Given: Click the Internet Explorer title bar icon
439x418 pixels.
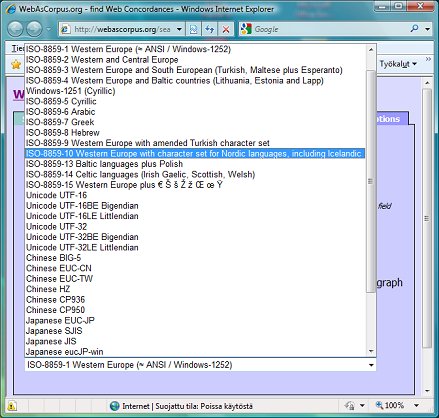Looking at the screenshot, I should (11, 9).
